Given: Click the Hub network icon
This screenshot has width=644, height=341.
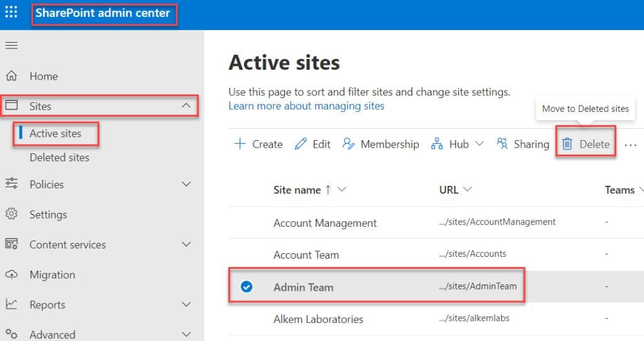Looking at the screenshot, I should pos(436,144).
